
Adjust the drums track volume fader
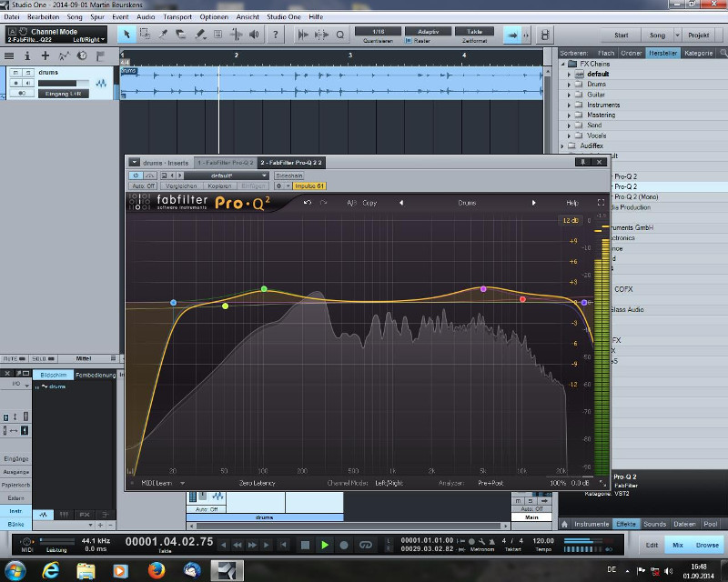pyautogui.click(x=64, y=83)
